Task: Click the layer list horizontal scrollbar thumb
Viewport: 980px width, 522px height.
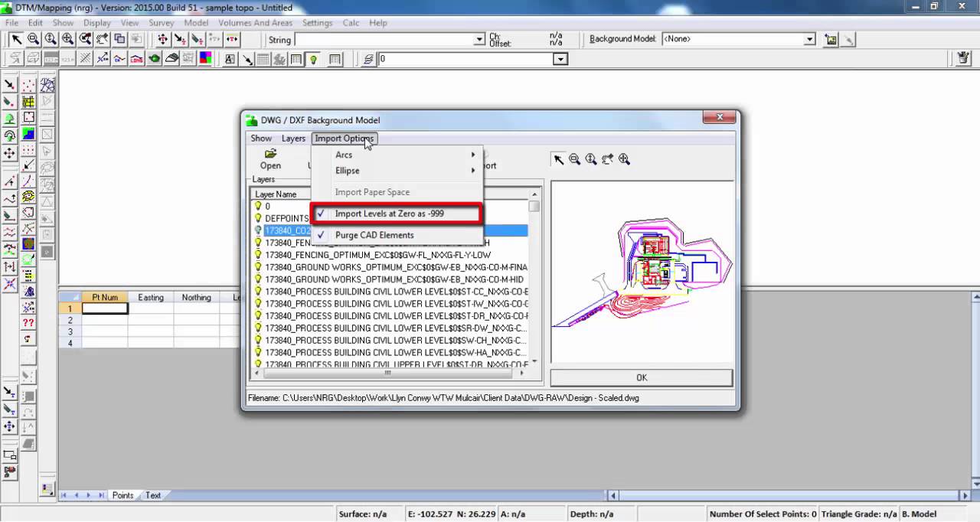Action: (387, 373)
